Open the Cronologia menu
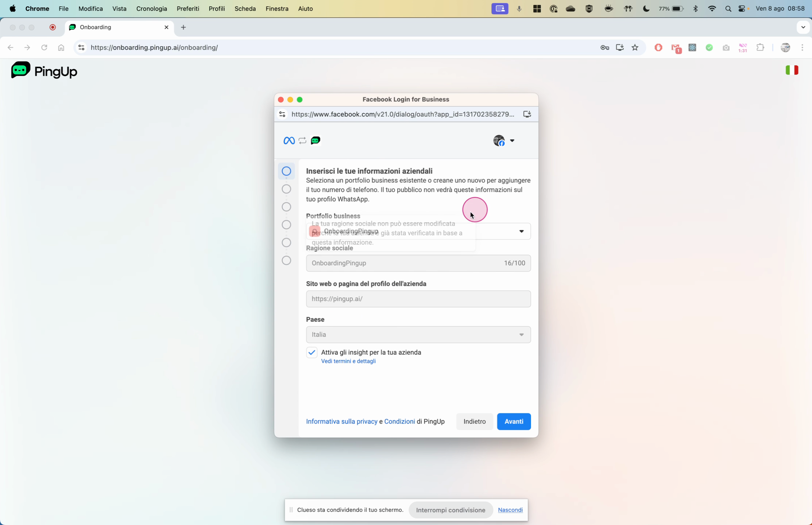 click(151, 8)
